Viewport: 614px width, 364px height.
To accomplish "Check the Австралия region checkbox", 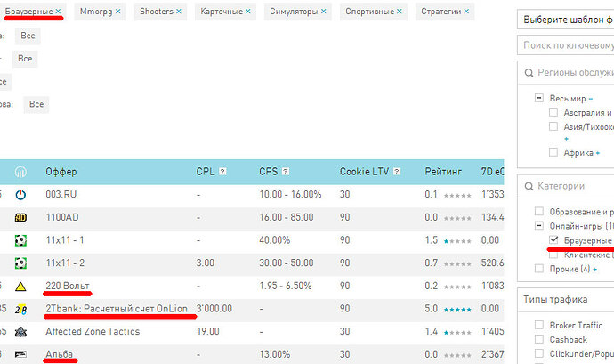I will [x=553, y=112].
